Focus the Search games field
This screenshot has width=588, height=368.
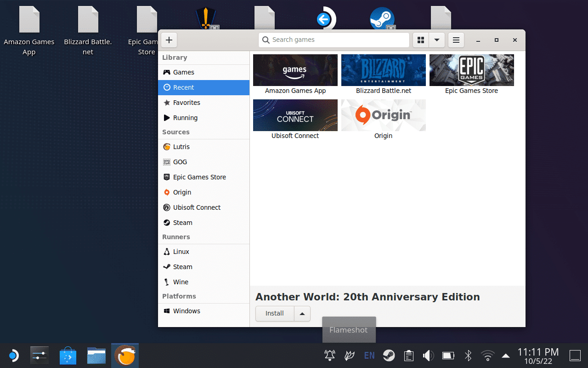(334, 40)
